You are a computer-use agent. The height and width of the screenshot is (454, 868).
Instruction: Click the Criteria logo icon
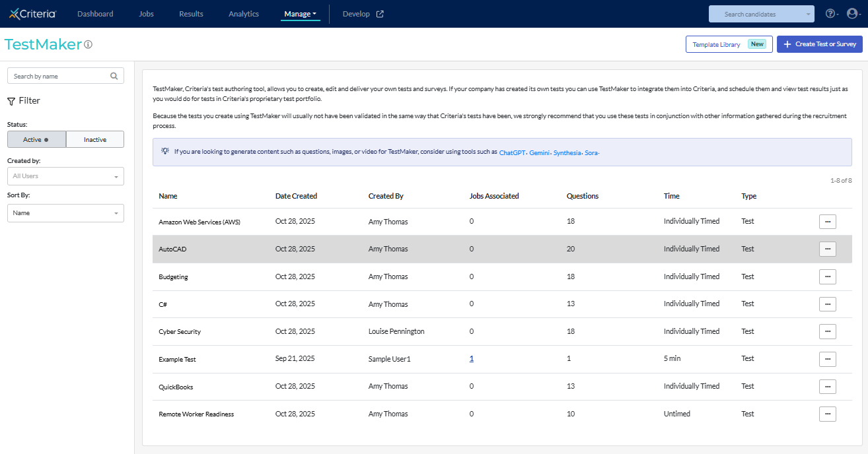tap(15, 14)
